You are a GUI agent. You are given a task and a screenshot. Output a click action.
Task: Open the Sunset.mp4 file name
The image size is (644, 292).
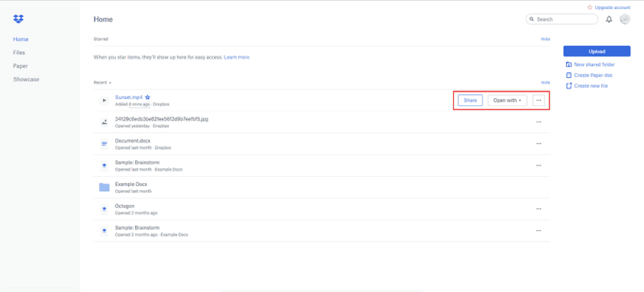coord(129,97)
